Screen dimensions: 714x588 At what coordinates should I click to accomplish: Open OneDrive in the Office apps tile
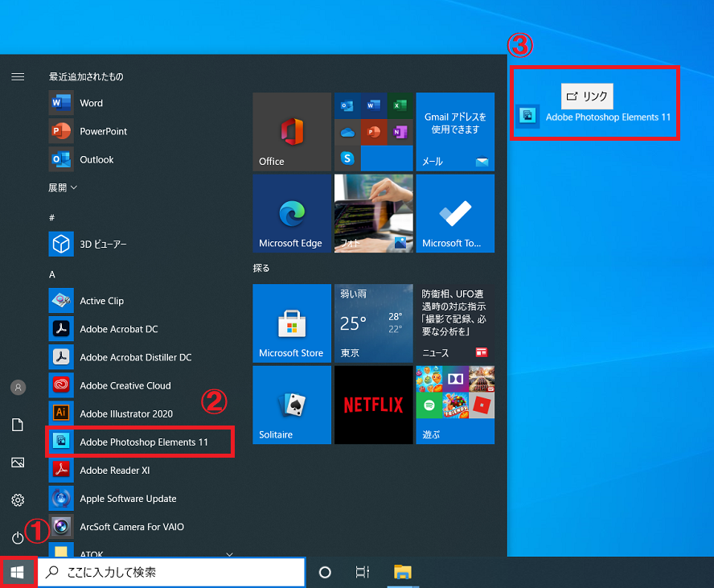point(347,132)
